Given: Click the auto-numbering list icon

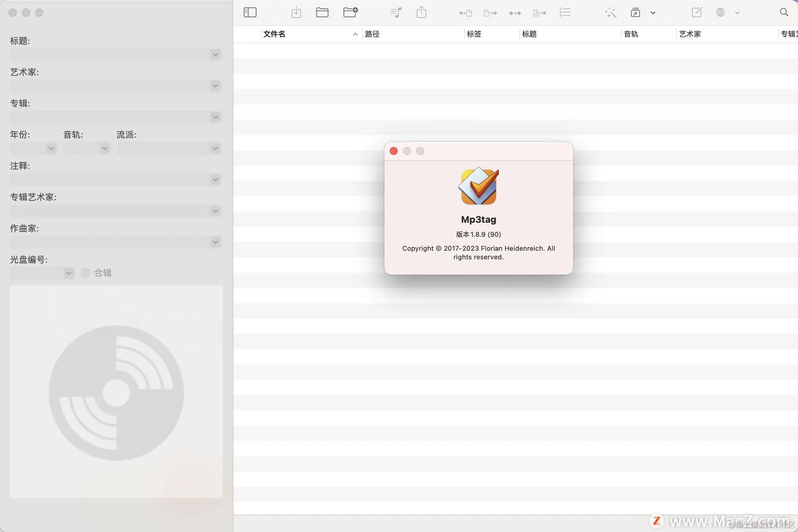Looking at the screenshot, I should (564, 12).
